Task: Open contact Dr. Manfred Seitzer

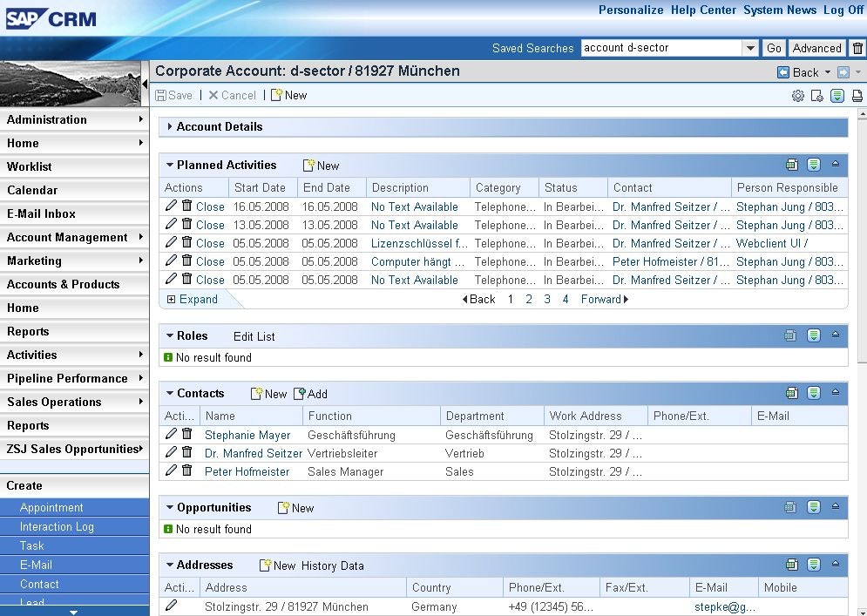Action: pos(253,452)
